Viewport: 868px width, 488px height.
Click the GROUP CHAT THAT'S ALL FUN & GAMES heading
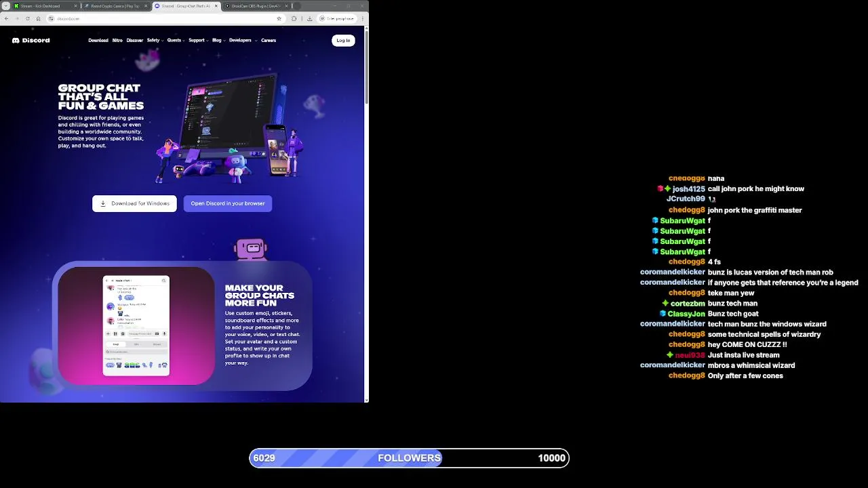pyautogui.click(x=100, y=97)
